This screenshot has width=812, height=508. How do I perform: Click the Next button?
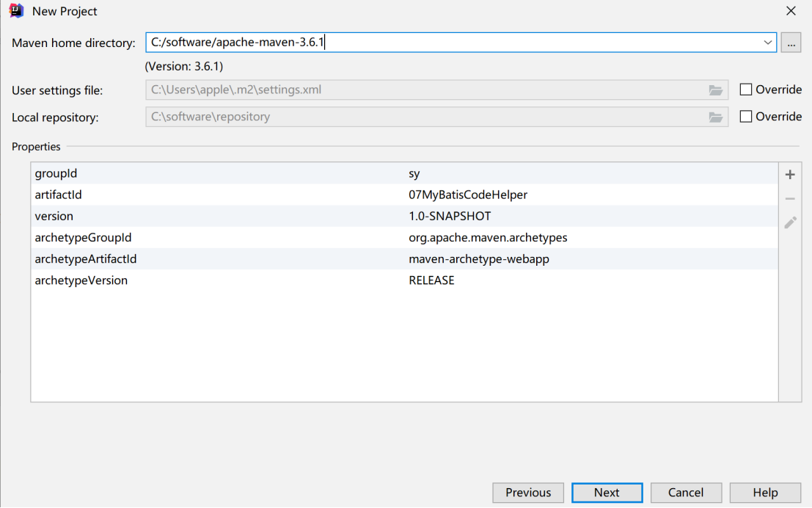click(x=607, y=493)
